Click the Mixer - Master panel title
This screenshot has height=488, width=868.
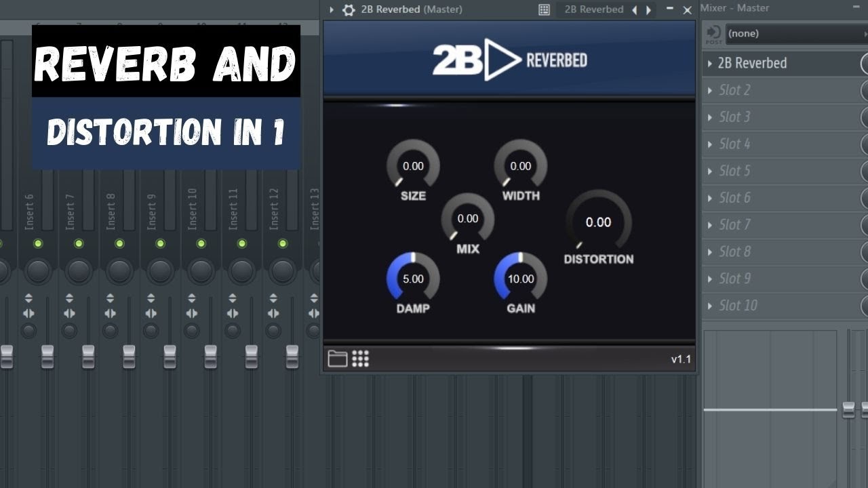(735, 8)
